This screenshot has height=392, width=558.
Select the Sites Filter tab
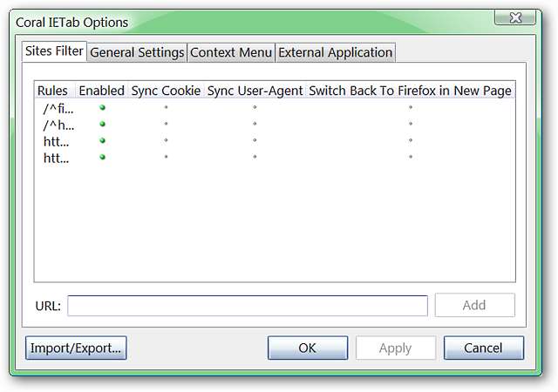pyautogui.click(x=54, y=51)
